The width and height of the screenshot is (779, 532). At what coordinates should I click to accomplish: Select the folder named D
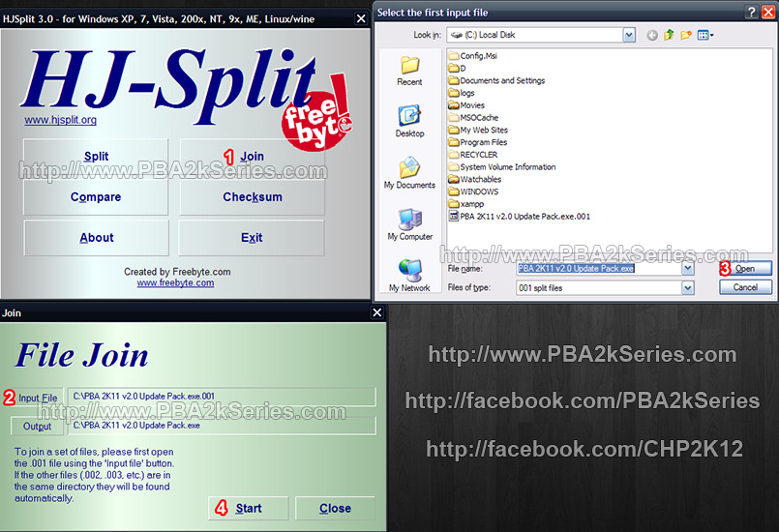point(457,68)
